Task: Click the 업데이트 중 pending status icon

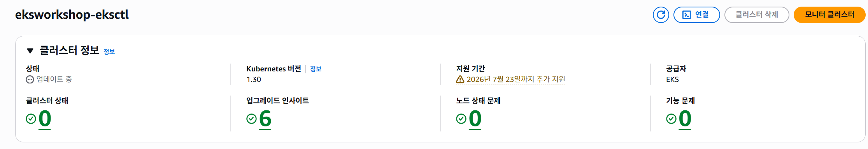Action: coord(30,80)
